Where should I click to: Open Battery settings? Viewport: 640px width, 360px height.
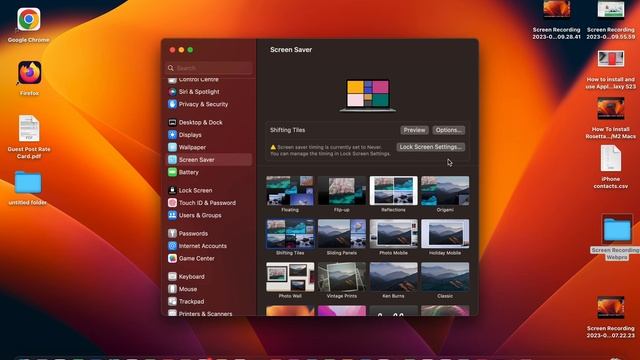pyautogui.click(x=209, y=172)
